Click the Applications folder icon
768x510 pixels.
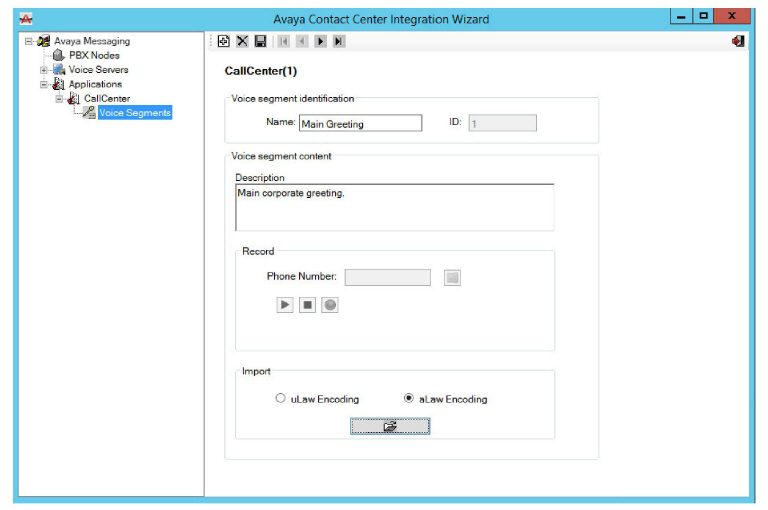[58, 84]
